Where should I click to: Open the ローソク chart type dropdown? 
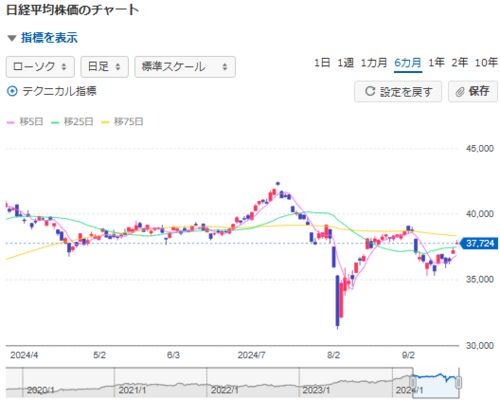click(x=40, y=67)
